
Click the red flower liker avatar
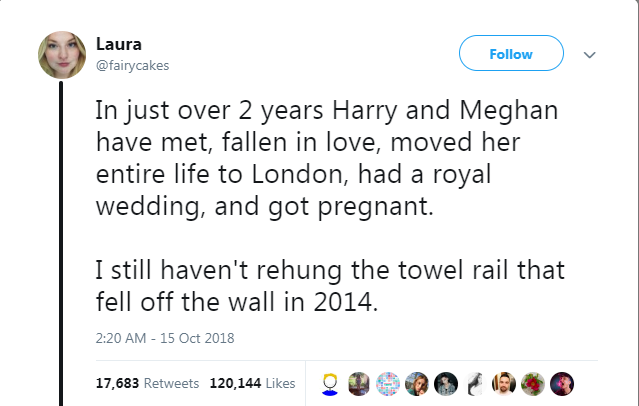coord(534,383)
